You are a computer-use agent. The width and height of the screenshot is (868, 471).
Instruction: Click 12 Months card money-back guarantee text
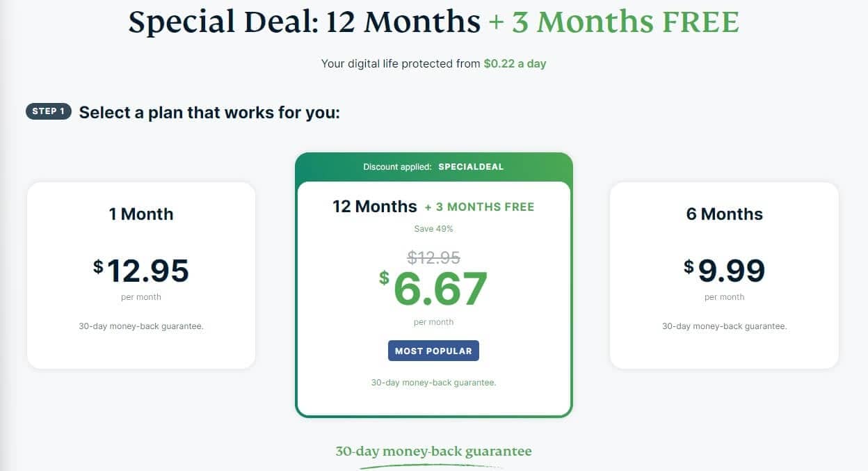433,383
